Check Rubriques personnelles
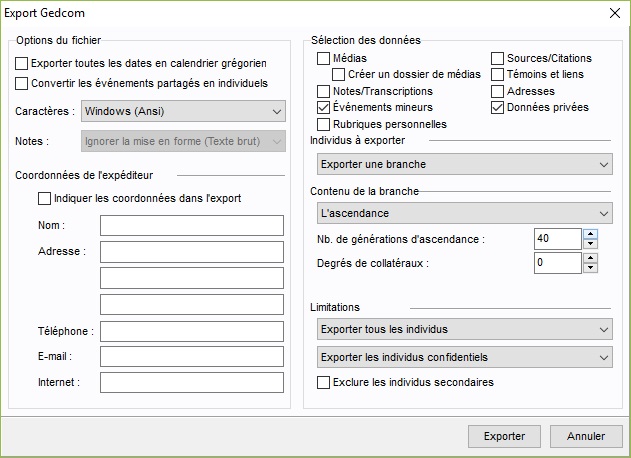This screenshot has height=458, width=631. [x=324, y=124]
